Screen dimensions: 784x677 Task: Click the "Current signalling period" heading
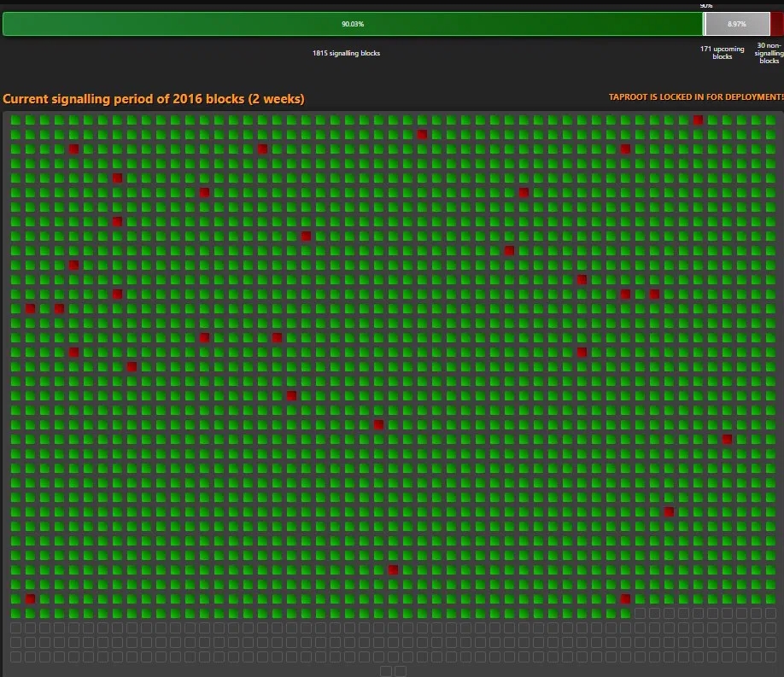point(154,99)
